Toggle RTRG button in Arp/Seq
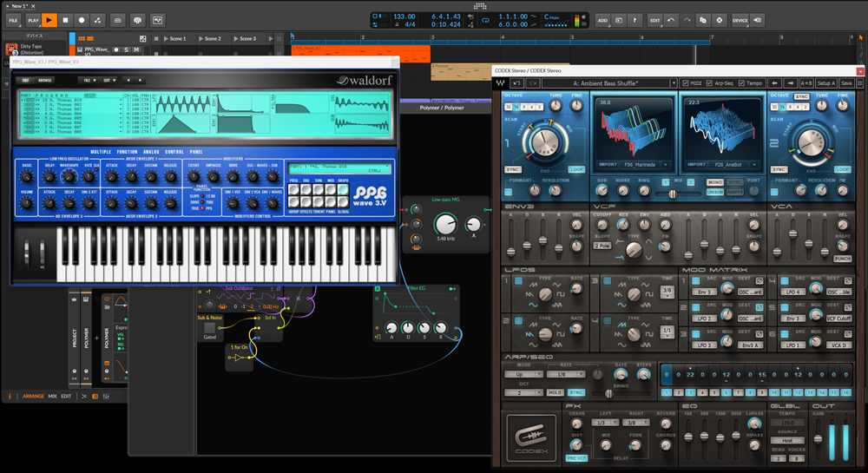868x473 pixels. [576, 392]
